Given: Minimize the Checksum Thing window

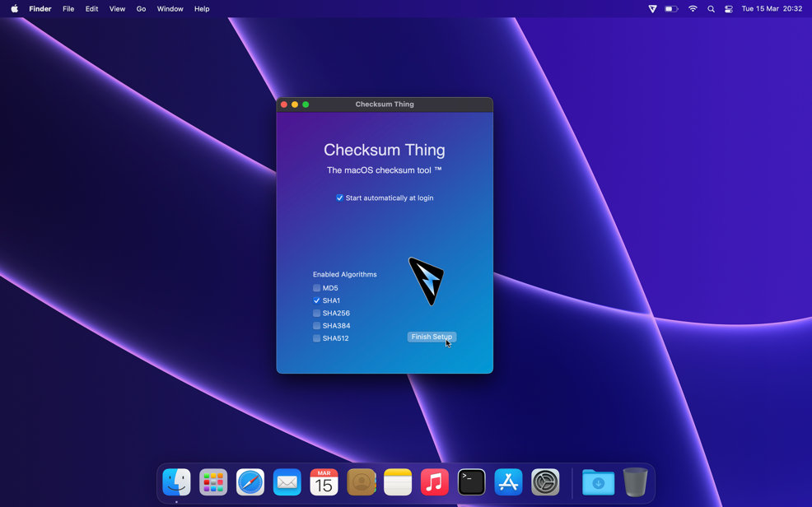Looking at the screenshot, I should point(295,105).
